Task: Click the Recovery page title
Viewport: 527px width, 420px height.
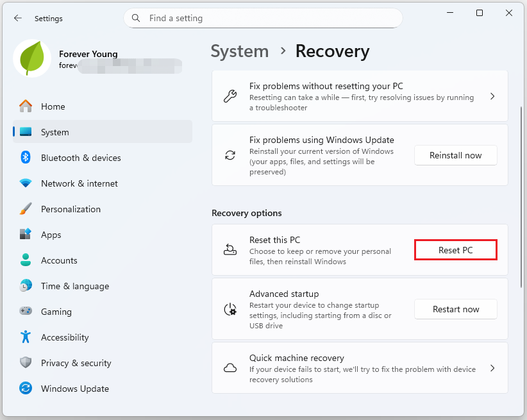Action: (x=332, y=51)
